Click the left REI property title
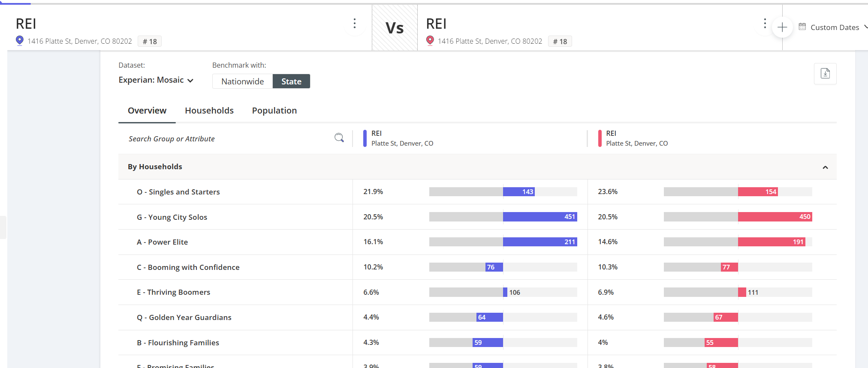The height and width of the screenshot is (368, 868). click(26, 24)
